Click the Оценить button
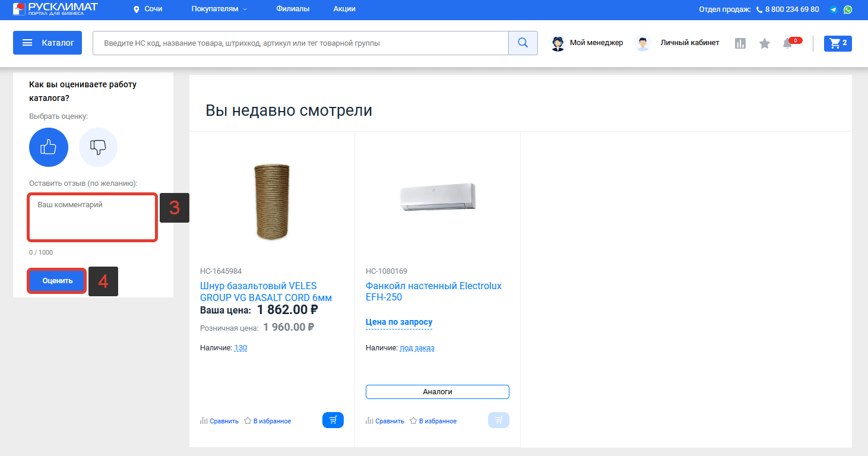 coord(58,281)
